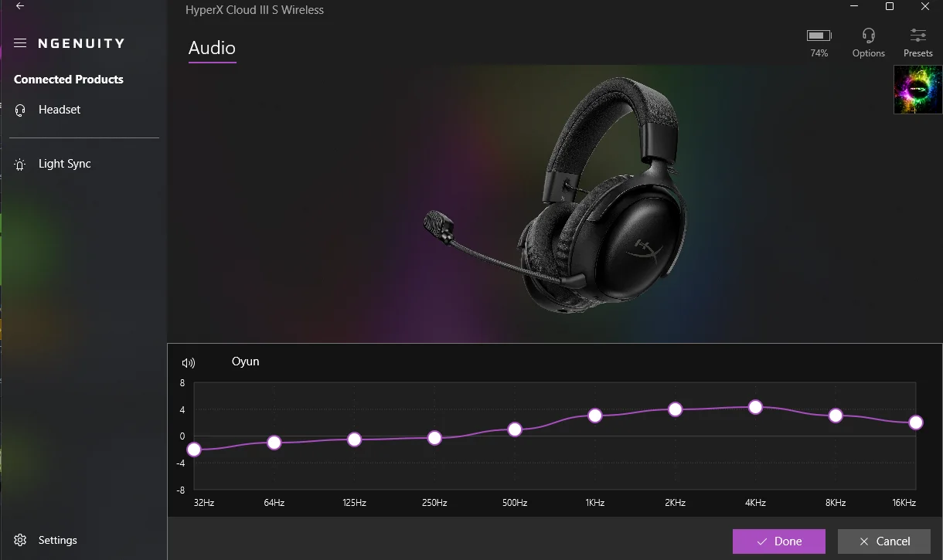The width and height of the screenshot is (943, 560).
Task: Select the 4KHz equalizer handle
Action: tap(755, 407)
